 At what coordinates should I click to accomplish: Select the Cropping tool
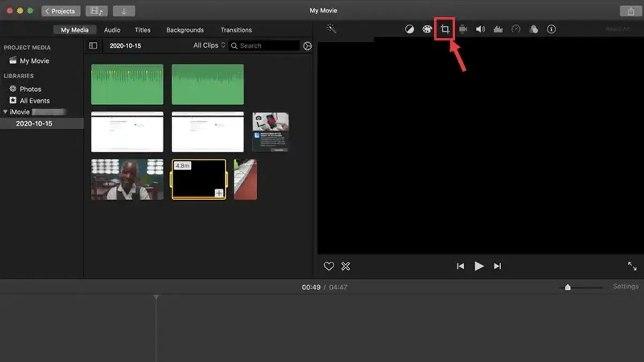(445, 29)
